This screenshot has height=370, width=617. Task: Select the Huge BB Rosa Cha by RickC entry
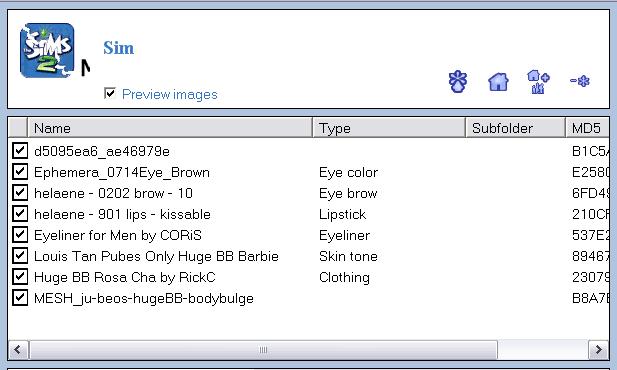[x=125, y=278]
